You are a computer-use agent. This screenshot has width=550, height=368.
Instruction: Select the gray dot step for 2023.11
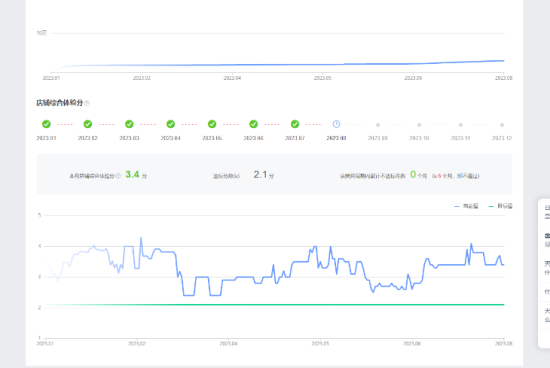tap(461, 125)
